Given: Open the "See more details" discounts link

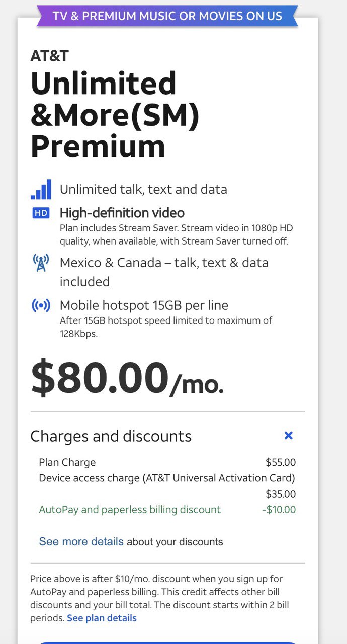Looking at the screenshot, I should [81, 542].
